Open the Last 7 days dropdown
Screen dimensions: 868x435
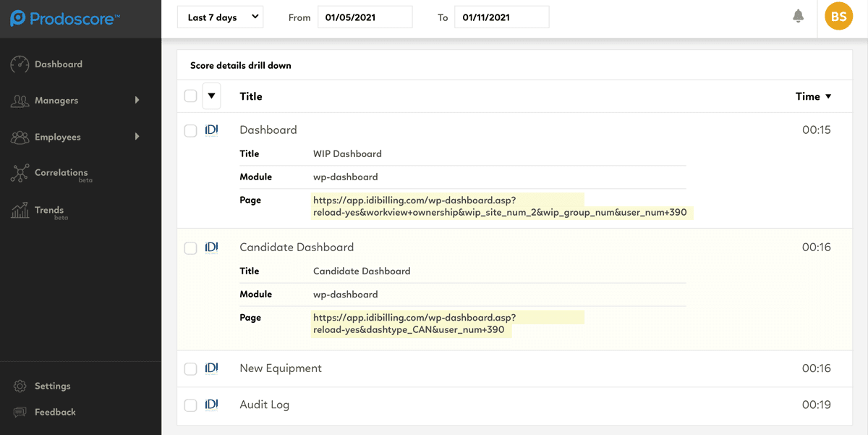tap(221, 17)
